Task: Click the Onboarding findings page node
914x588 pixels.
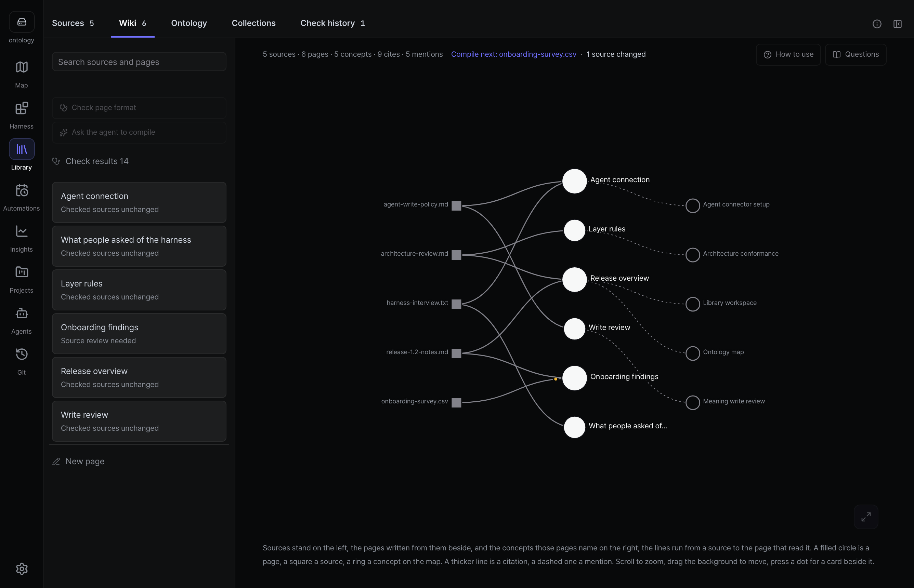Action: tap(574, 378)
